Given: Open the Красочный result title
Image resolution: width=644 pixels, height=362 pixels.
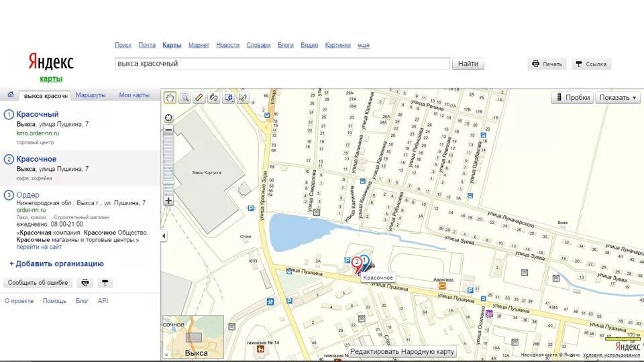Looking at the screenshot, I should (38, 115).
